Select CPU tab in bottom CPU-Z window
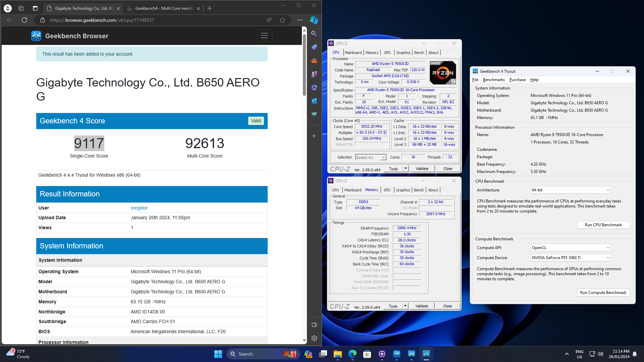 point(335,190)
